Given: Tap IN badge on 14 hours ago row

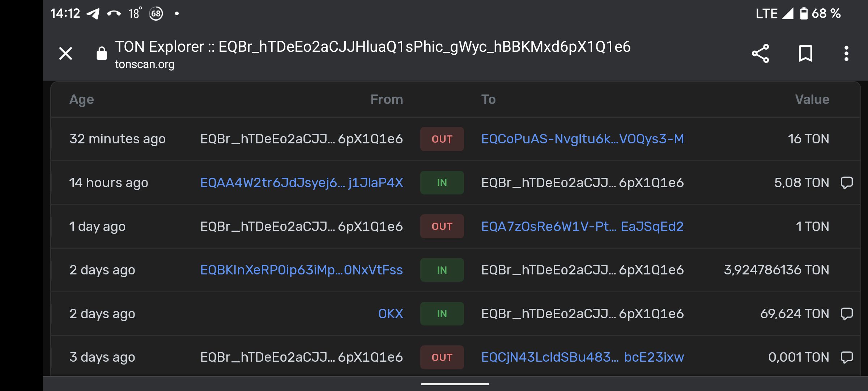Looking at the screenshot, I should [442, 182].
